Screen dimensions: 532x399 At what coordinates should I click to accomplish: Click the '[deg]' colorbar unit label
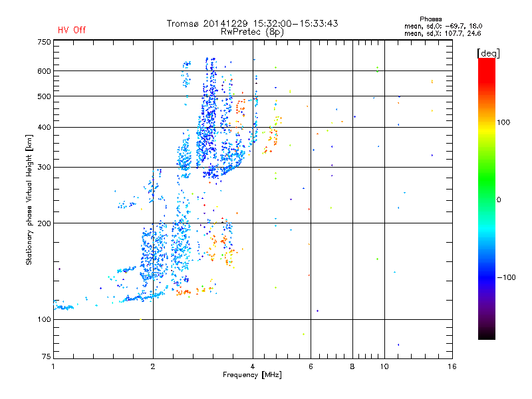(x=488, y=53)
